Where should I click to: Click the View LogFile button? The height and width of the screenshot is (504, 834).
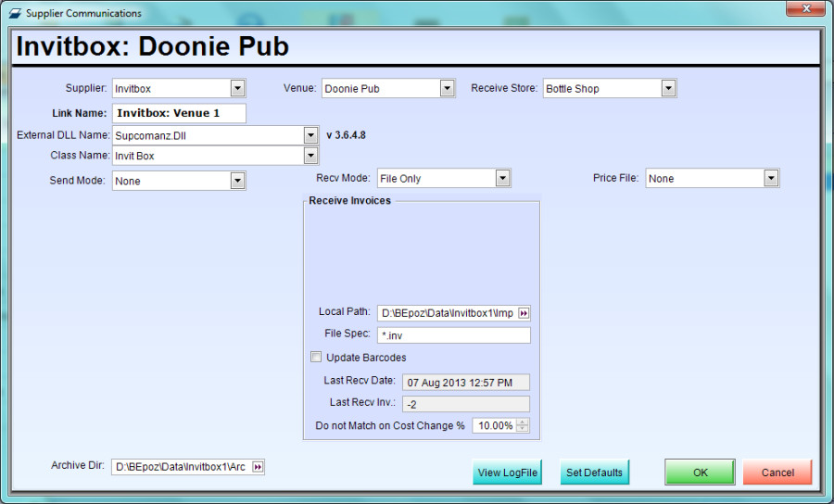pos(508,472)
